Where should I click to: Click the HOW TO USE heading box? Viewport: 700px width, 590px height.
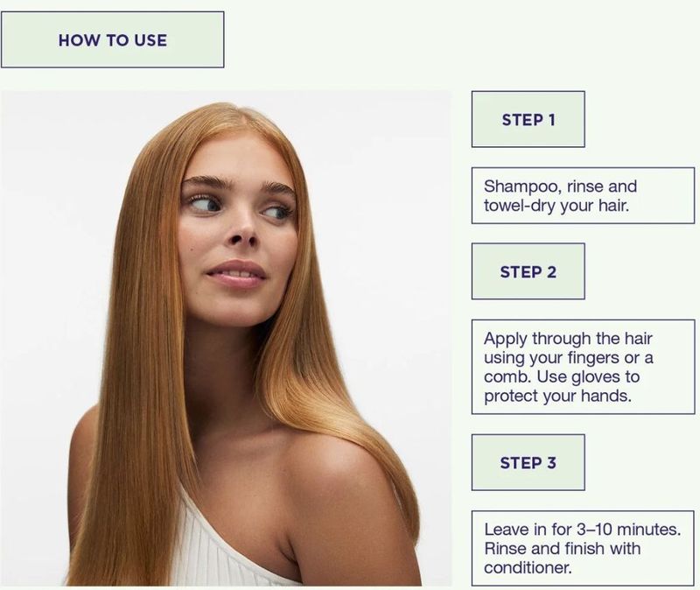(x=113, y=39)
